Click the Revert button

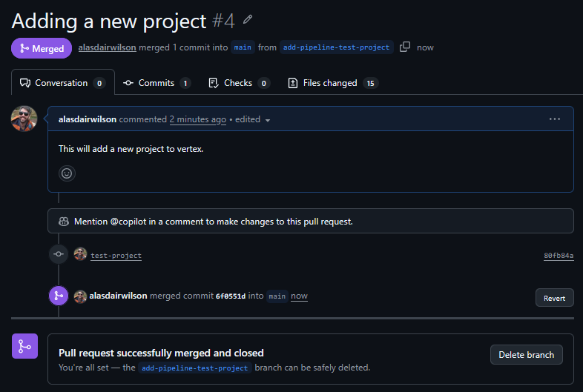tap(554, 298)
